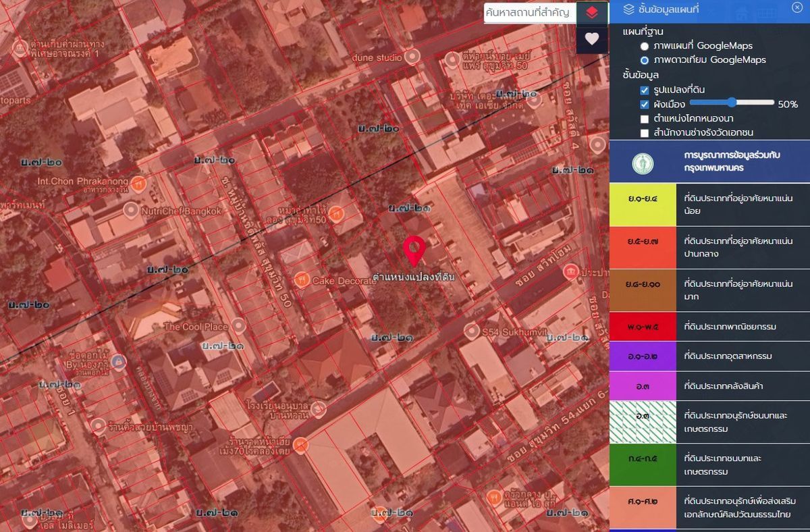Focus the ค้นหาสถานที่สำคัญ search field
The height and width of the screenshot is (532, 810).
click(528, 12)
